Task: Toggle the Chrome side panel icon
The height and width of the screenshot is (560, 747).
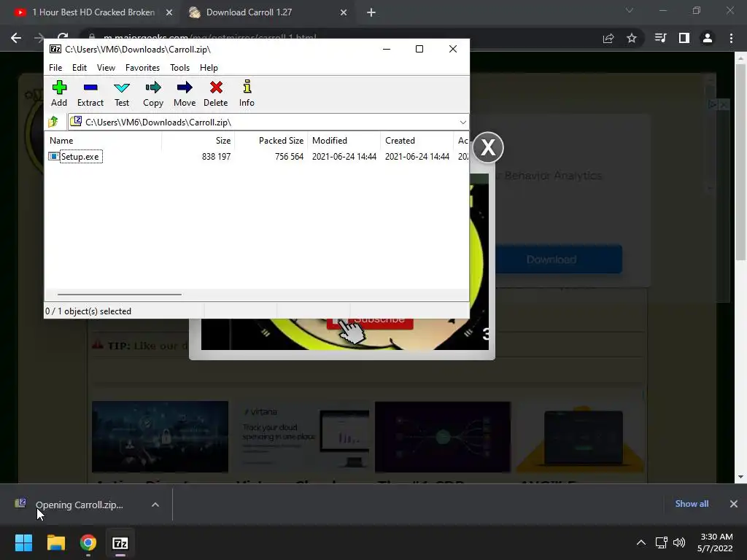Action: click(x=684, y=38)
